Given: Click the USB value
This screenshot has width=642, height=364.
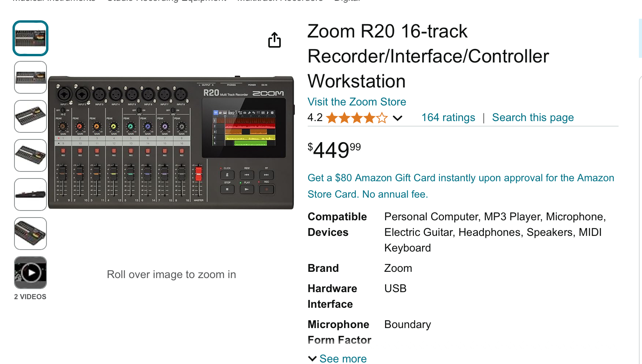Looking at the screenshot, I should pos(396,289).
